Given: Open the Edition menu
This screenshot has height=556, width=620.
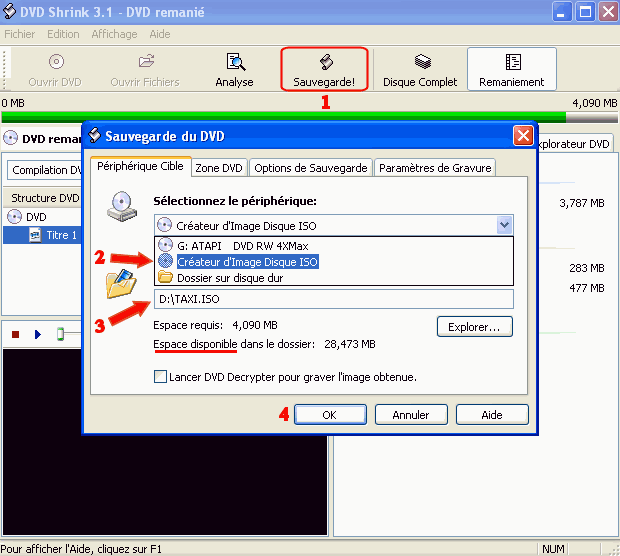Looking at the screenshot, I should (x=63, y=34).
